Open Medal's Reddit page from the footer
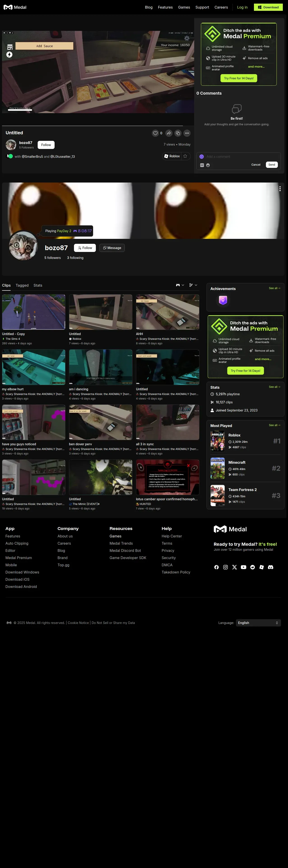288x868 pixels. click(253, 567)
